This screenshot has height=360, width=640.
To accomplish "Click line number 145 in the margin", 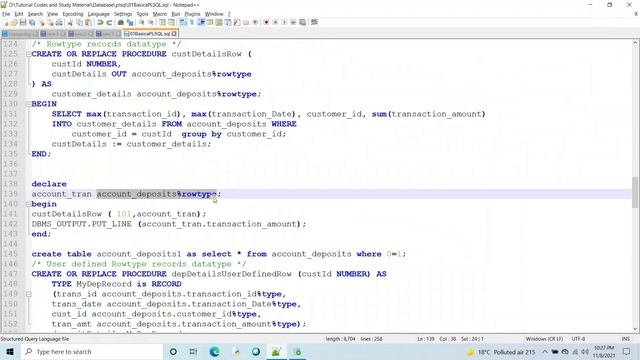I will tap(11, 254).
